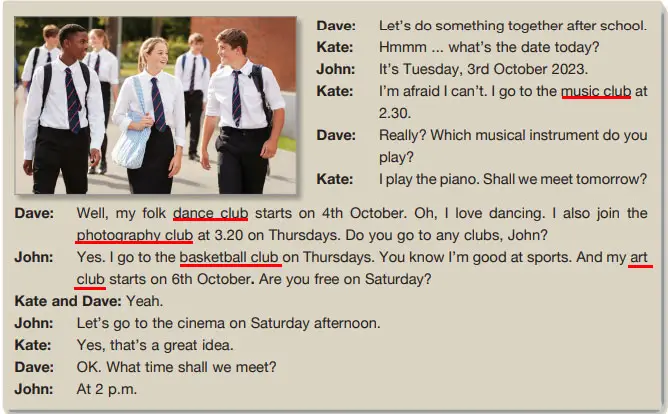Click the text At 2 p.m.
The height and width of the screenshot is (414, 668).
click(x=107, y=389)
